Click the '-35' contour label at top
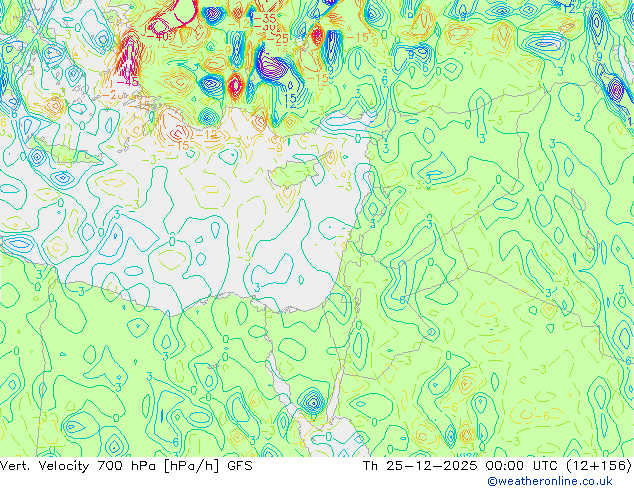 click(x=264, y=18)
